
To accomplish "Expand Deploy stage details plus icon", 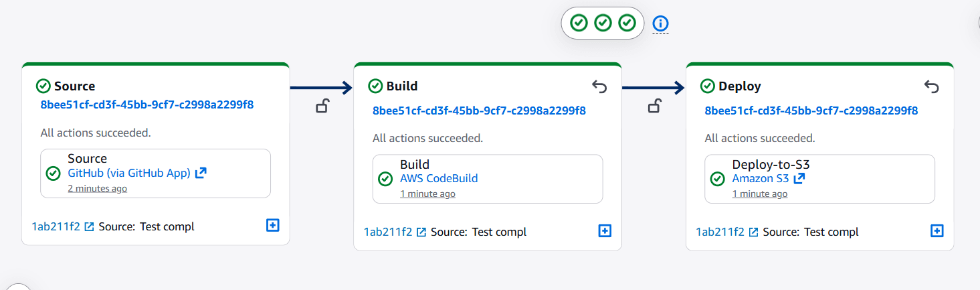I will coord(937,231).
